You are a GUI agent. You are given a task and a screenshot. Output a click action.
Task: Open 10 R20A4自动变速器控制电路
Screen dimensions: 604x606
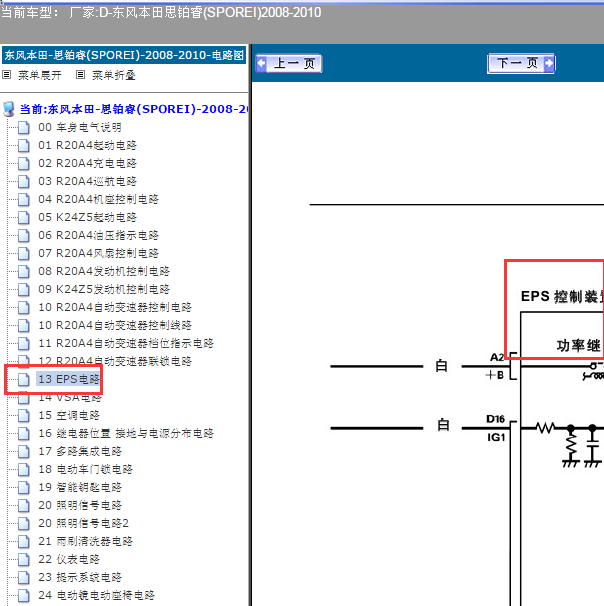pos(115,307)
